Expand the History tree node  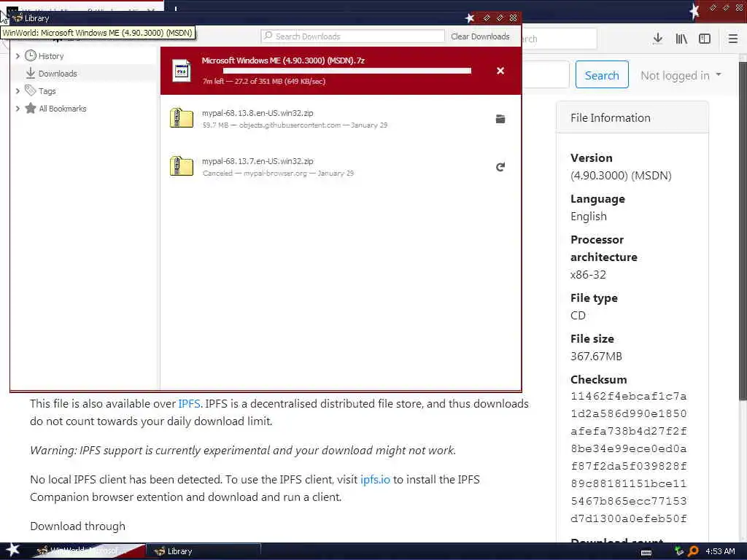18,55
